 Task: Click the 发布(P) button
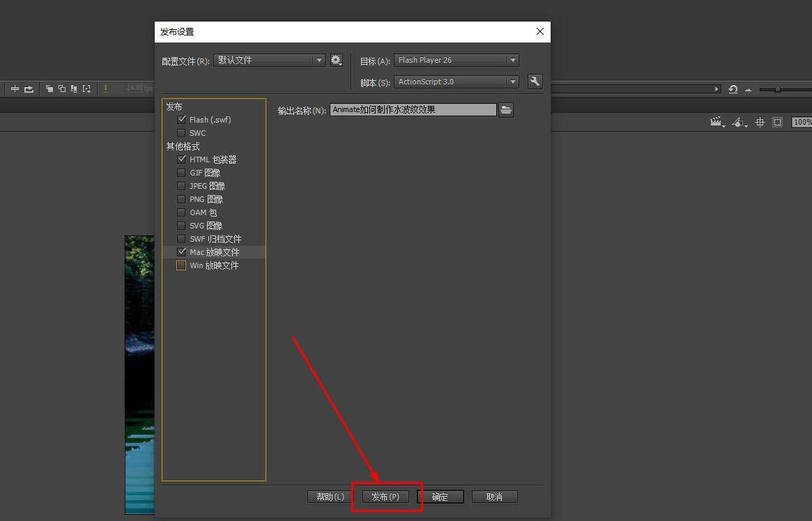(x=385, y=497)
